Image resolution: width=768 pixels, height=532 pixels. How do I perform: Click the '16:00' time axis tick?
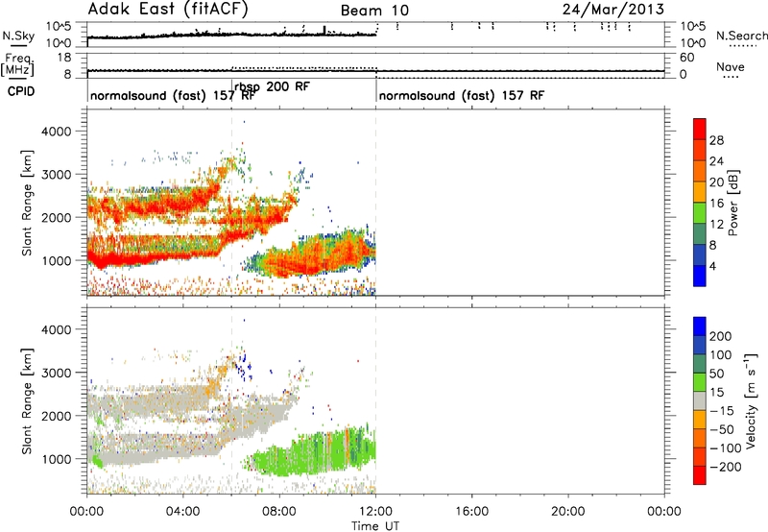(471, 512)
